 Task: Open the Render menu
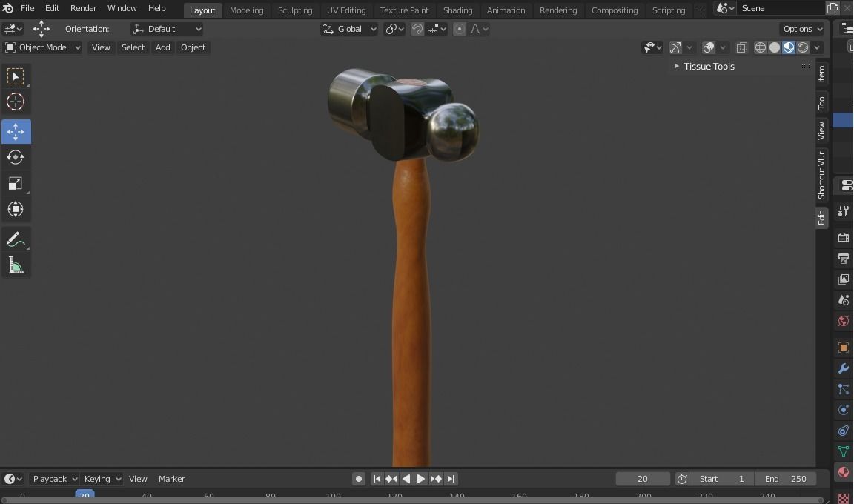tap(83, 8)
